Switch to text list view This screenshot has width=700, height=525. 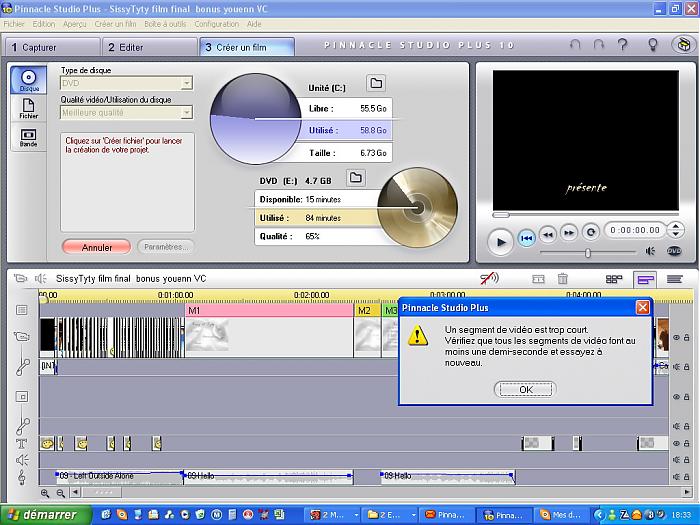pos(675,279)
